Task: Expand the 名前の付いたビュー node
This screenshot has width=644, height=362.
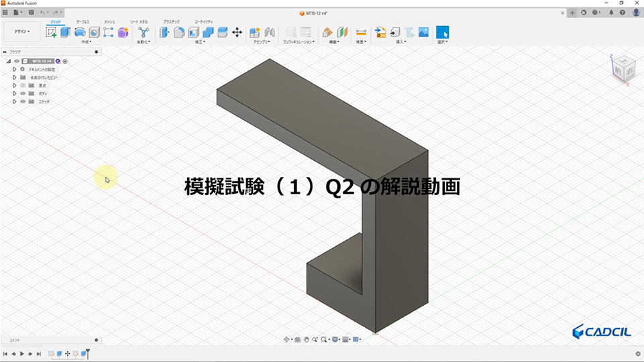Action: tap(14, 78)
